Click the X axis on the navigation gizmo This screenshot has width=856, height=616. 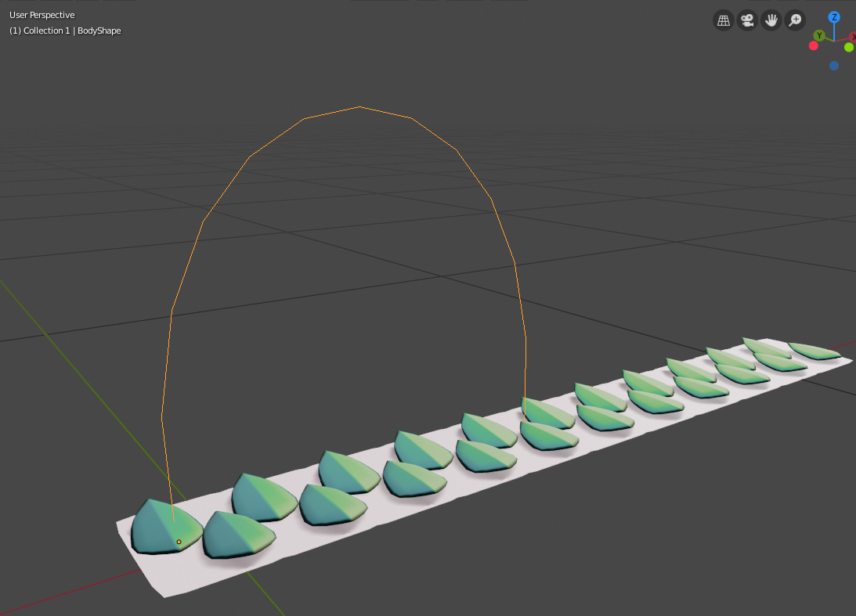pos(854,36)
